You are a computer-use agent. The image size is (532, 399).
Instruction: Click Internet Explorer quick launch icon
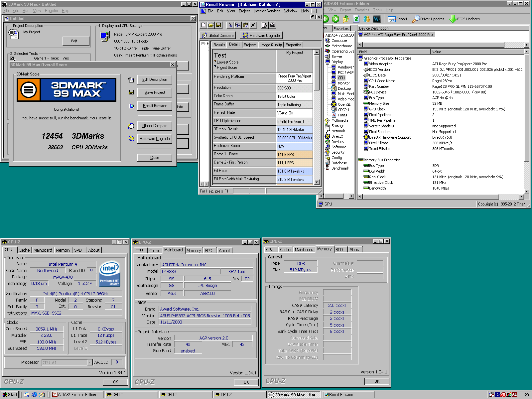click(x=34, y=395)
